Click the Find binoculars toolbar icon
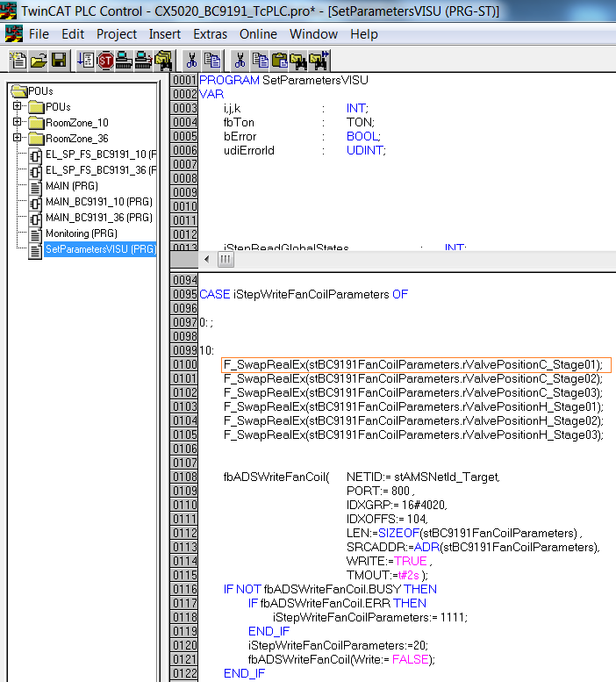 [x=299, y=61]
